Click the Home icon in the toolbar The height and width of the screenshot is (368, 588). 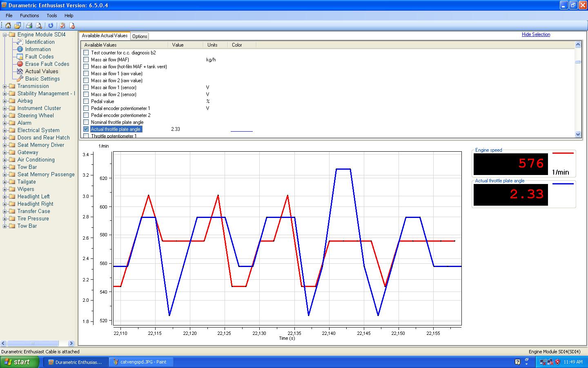8,25
